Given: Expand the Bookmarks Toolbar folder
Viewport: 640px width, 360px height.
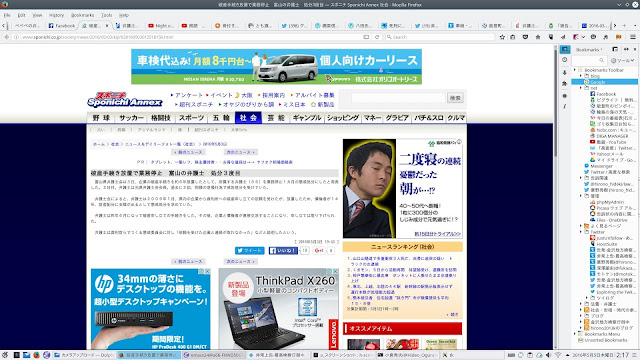Looking at the screenshot, I should tap(575, 70).
